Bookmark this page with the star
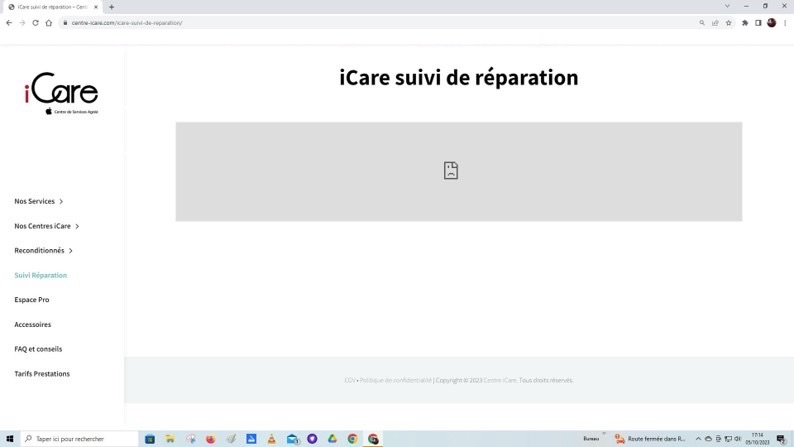This screenshot has height=447, width=794. 729,23
